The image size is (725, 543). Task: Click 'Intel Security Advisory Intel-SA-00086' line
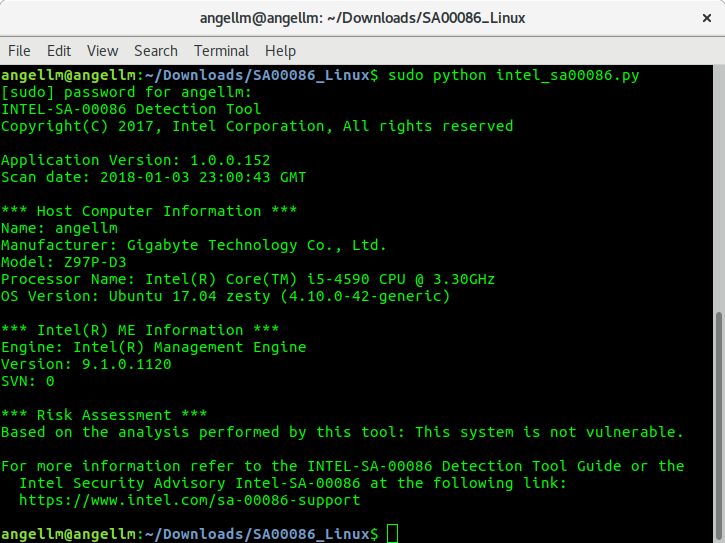[293, 483]
